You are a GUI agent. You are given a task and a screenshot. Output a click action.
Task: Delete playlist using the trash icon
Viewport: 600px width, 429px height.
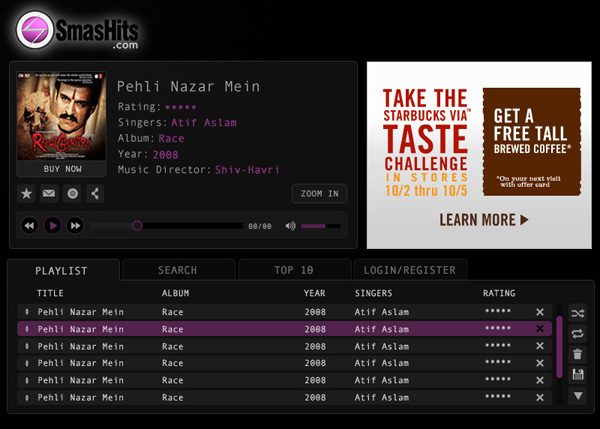click(577, 354)
